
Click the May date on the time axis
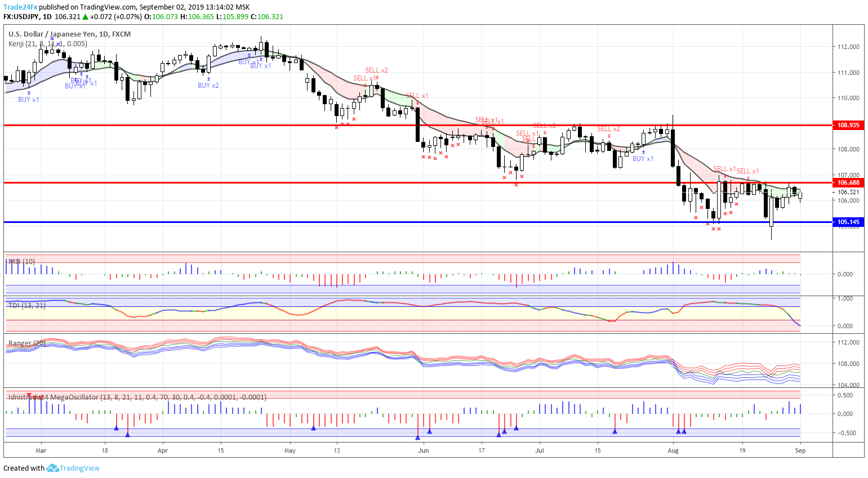(290, 450)
